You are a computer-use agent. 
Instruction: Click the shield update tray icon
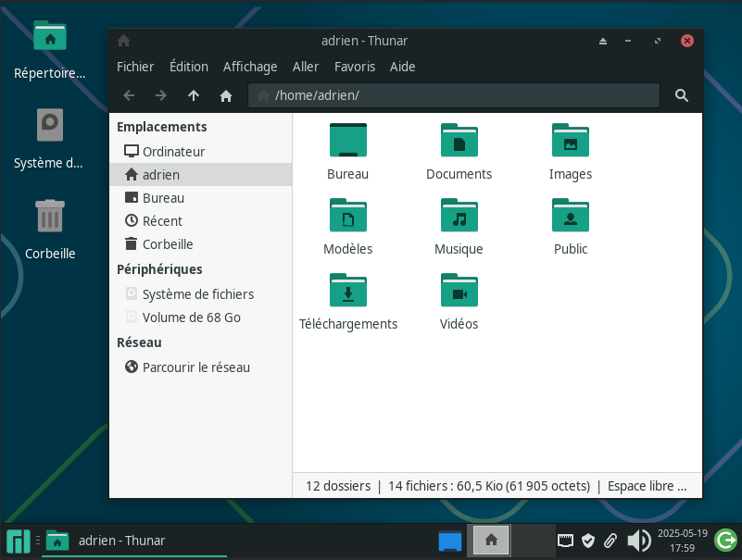[x=587, y=541]
